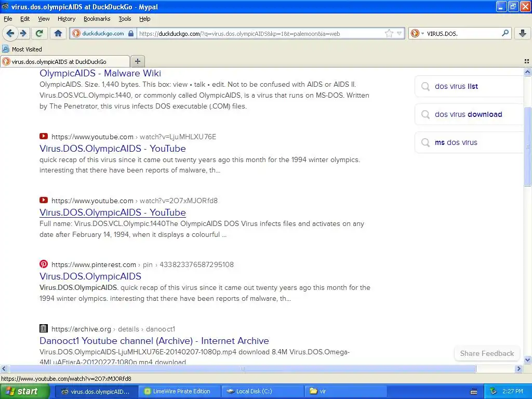Click the keyboard icon in system tray
This screenshot has width=532, height=399.
click(474, 392)
